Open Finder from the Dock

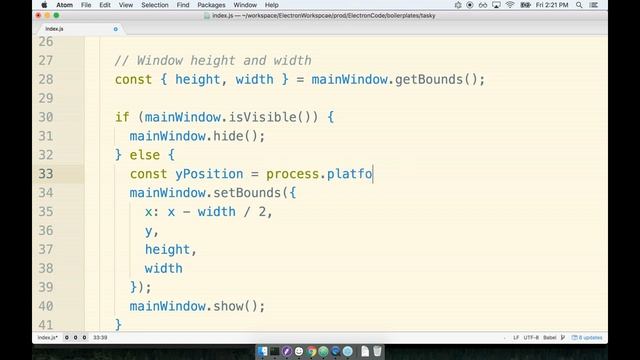(x=262, y=351)
